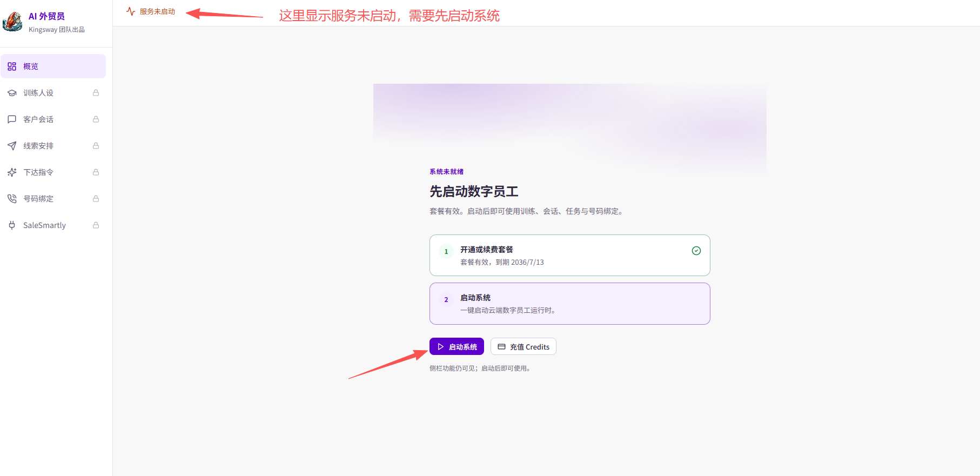
Task: Click the 启动系统 purple button
Action: (457, 347)
